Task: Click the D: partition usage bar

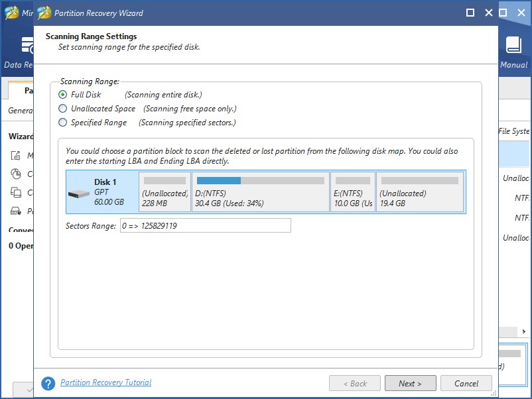Action: click(x=260, y=180)
